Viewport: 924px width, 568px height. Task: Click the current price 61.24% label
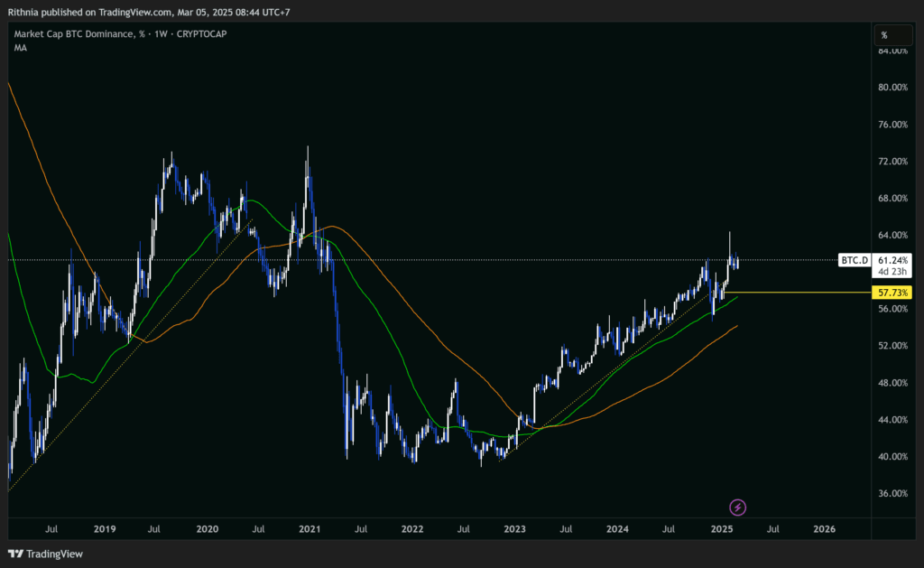[892, 260]
